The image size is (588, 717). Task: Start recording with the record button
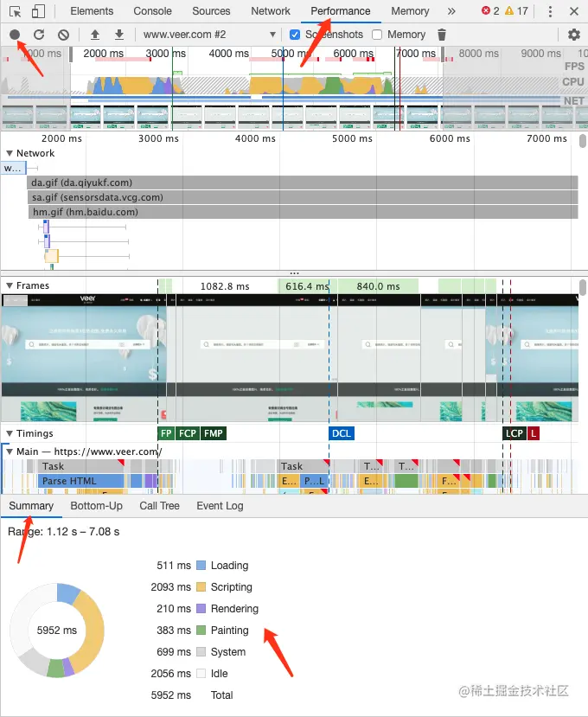(15, 35)
